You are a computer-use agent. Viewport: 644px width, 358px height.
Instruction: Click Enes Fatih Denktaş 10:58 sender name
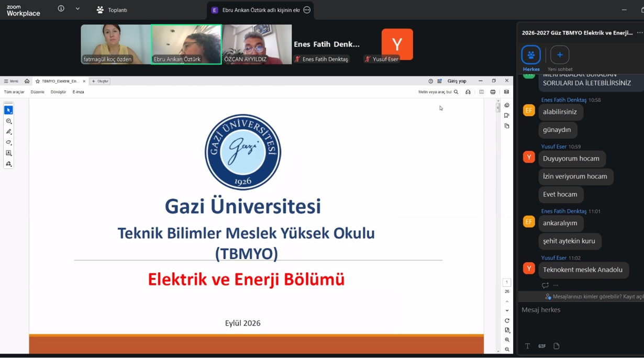564,100
